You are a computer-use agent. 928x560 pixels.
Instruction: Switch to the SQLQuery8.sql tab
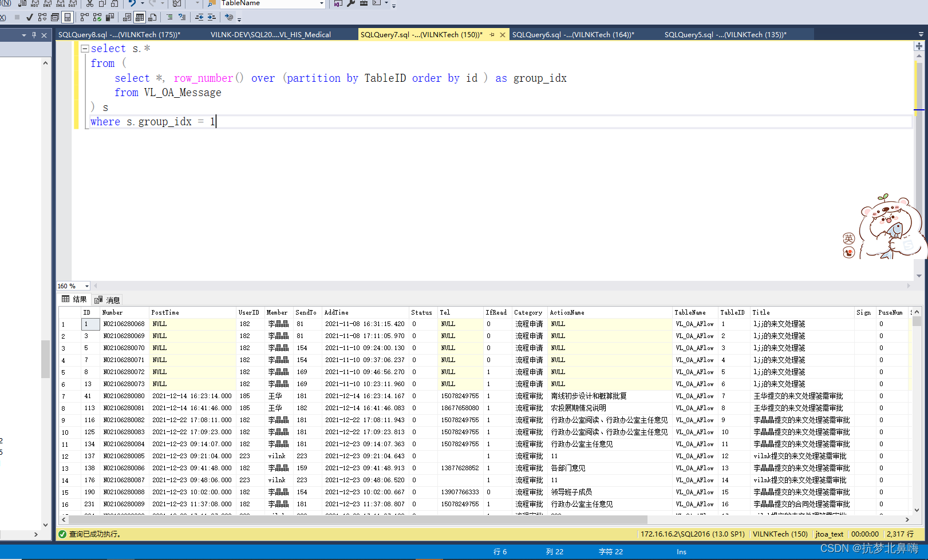pyautogui.click(x=119, y=34)
